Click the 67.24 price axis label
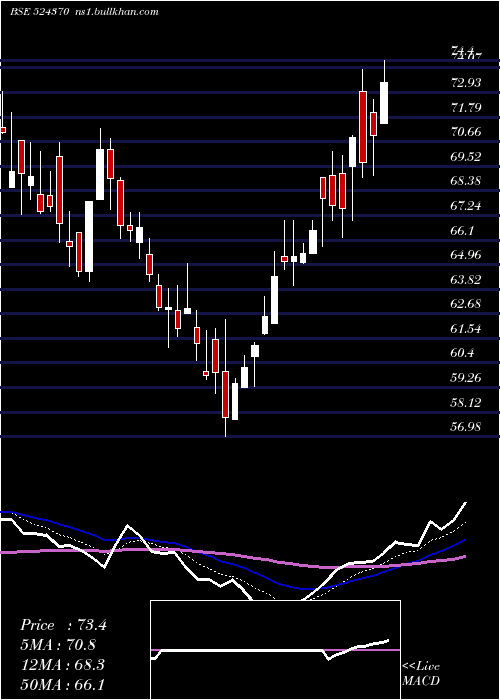500x700 pixels. (x=467, y=206)
